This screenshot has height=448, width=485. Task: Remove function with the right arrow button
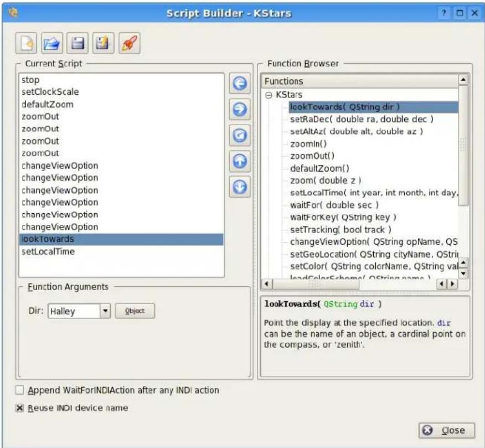click(240, 109)
